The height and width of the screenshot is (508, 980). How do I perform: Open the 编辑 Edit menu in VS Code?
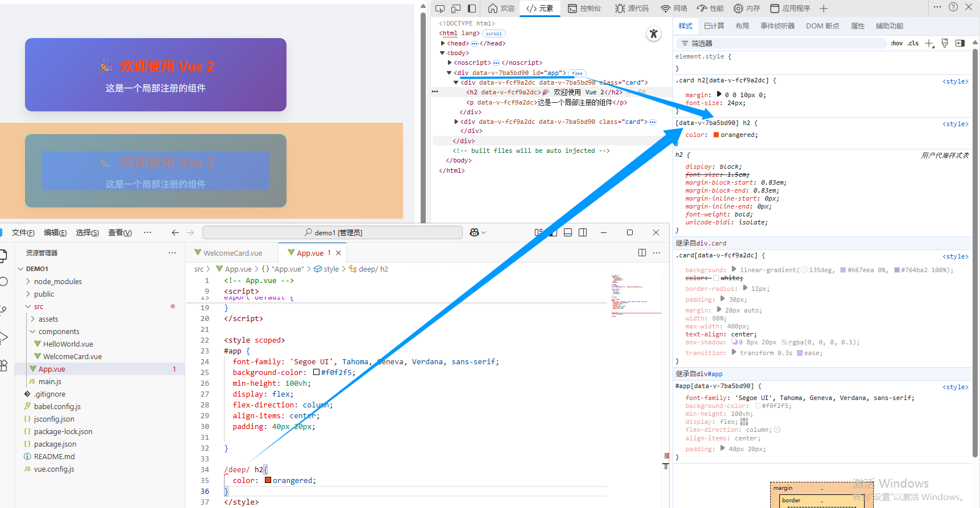(x=55, y=232)
